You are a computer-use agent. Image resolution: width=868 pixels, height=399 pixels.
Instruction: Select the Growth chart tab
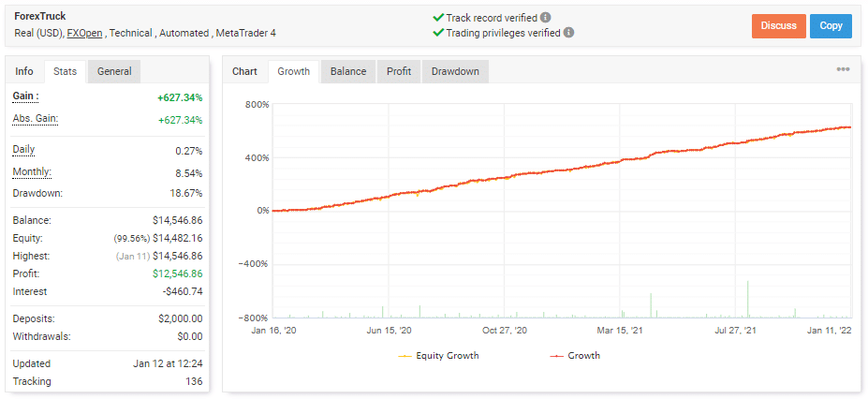tap(293, 71)
